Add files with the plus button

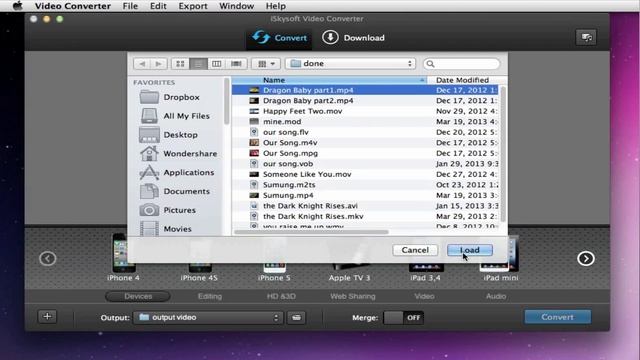tap(47, 316)
